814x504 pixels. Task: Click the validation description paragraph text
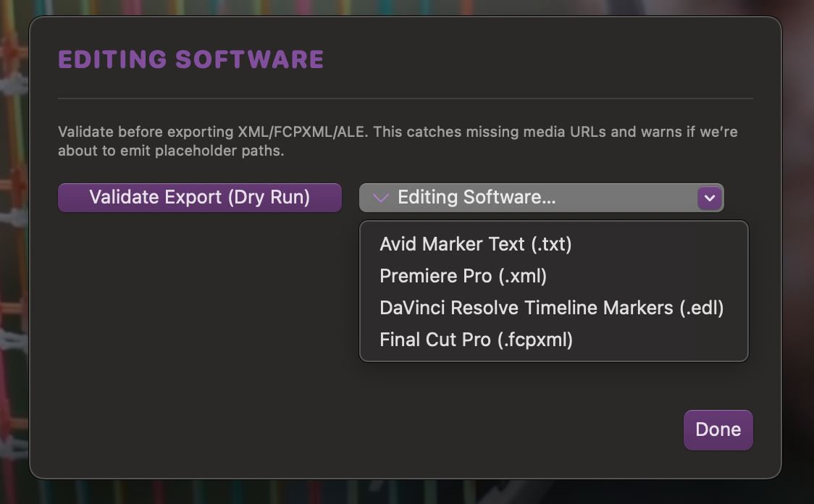398,141
